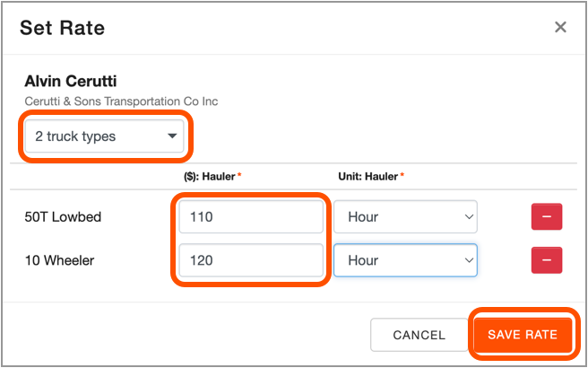Remove the 50T Lowbed rate row
Screen dimensions: 588x368
pos(547,216)
